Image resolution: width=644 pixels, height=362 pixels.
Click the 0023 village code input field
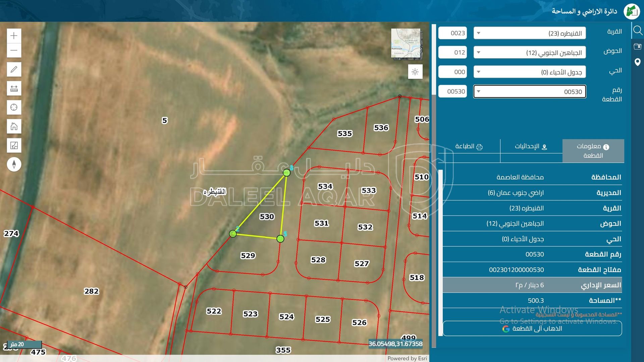pyautogui.click(x=452, y=33)
